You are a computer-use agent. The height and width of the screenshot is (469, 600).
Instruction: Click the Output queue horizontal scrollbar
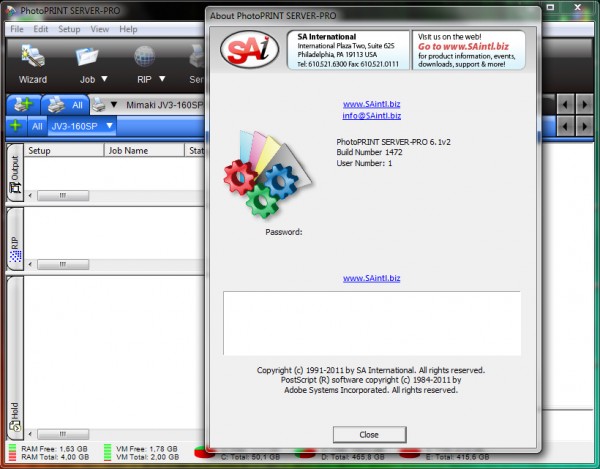(x=63, y=196)
